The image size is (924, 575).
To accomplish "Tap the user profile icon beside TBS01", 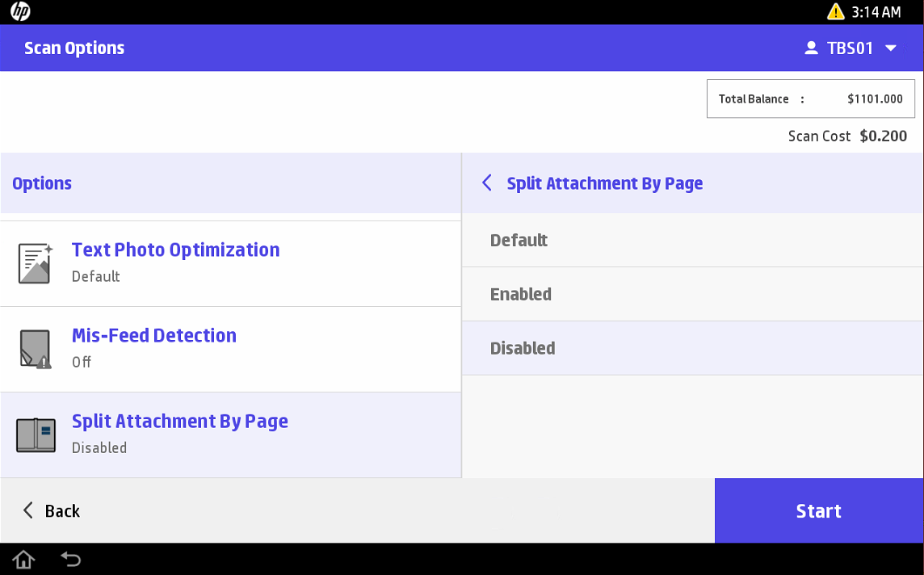I will coord(811,48).
